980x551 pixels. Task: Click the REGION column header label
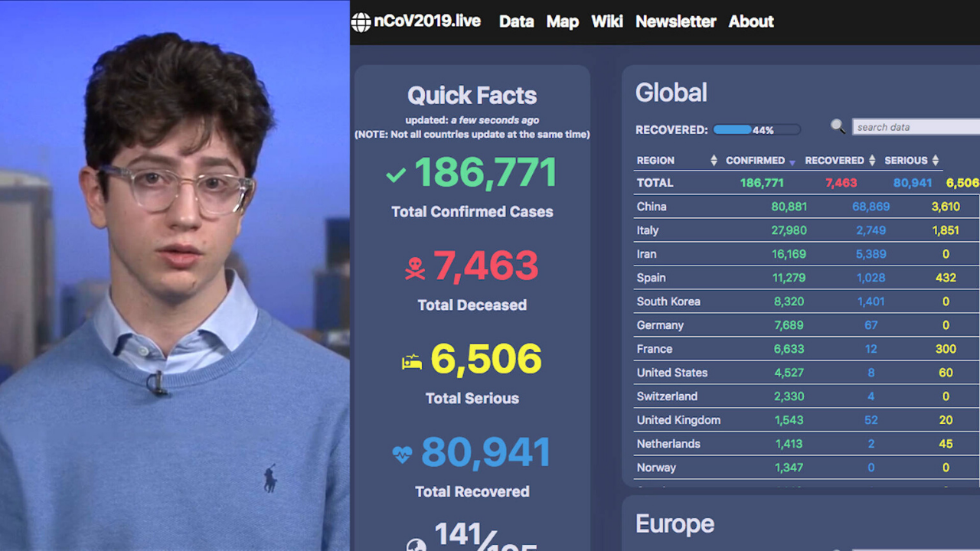pyautogui.click(x=655, y=161)
